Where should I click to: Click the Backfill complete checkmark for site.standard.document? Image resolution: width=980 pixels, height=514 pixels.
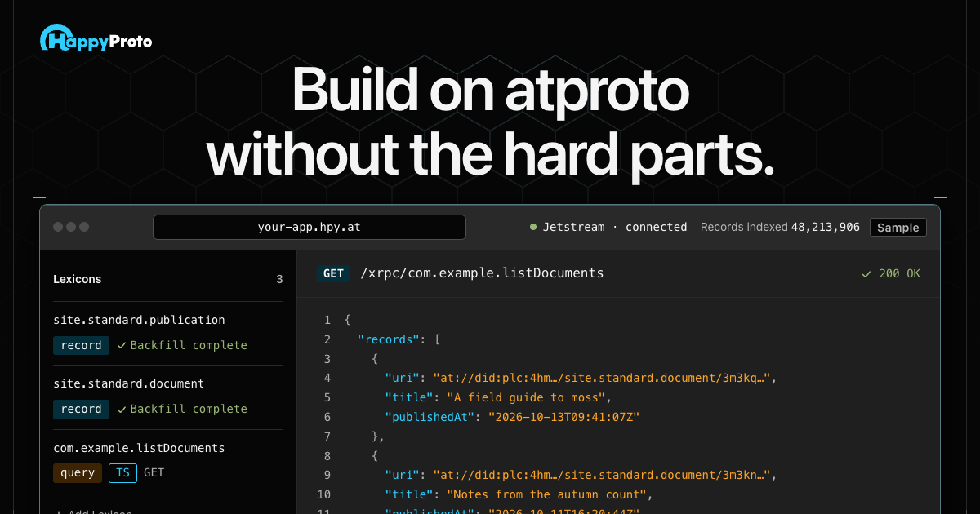[121, 409]
